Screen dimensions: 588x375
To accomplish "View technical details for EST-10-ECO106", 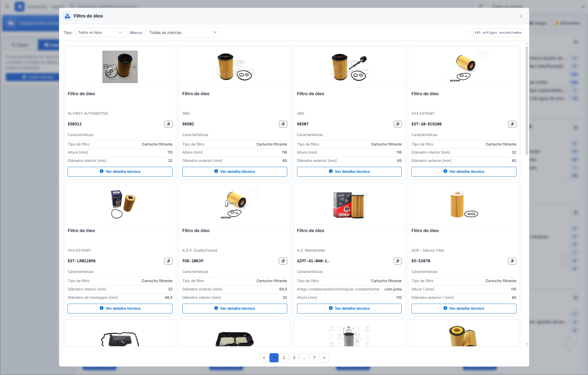I will 464,172.
